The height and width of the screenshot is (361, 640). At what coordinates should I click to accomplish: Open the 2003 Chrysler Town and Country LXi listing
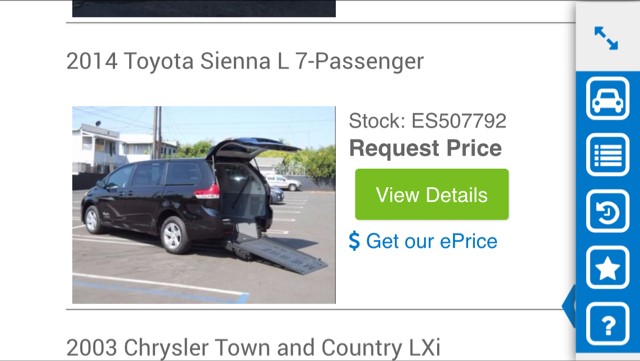click(x=253, y=348)
